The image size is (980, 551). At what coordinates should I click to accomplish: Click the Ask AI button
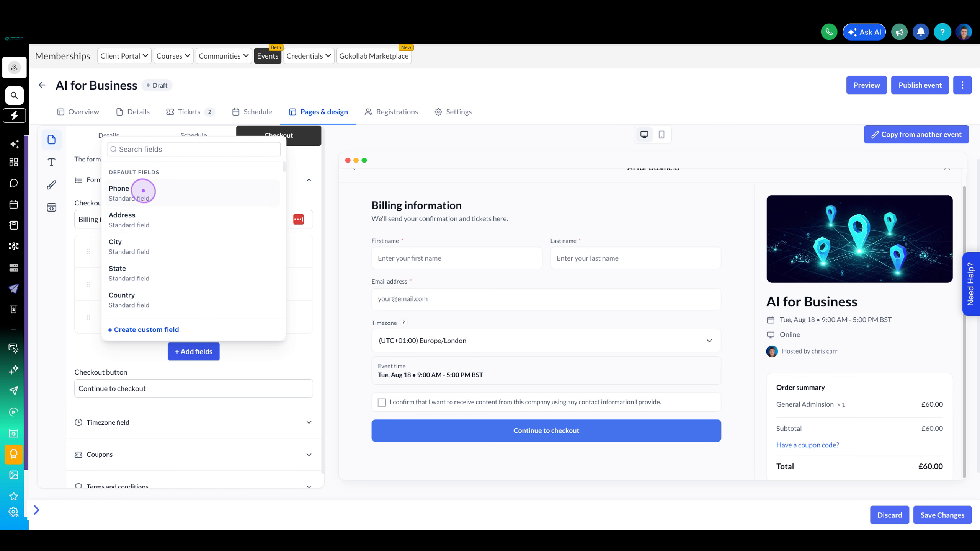(x=864, y=32)
